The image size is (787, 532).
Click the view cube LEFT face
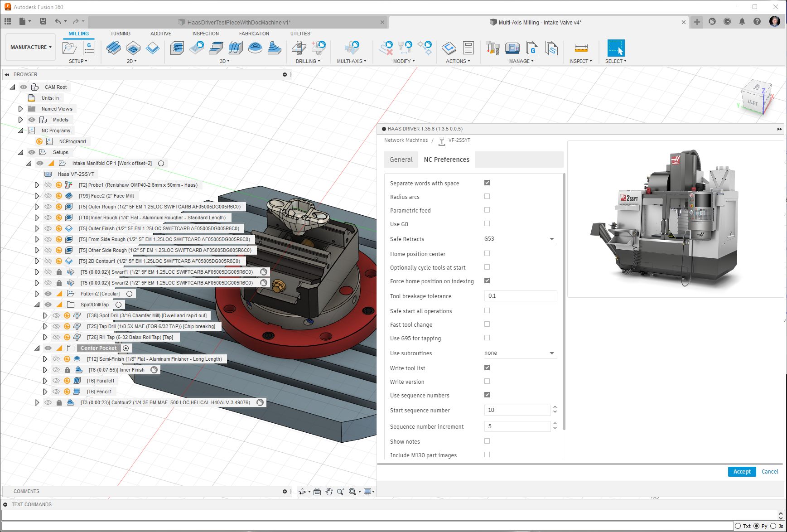[x=752, y=102]
